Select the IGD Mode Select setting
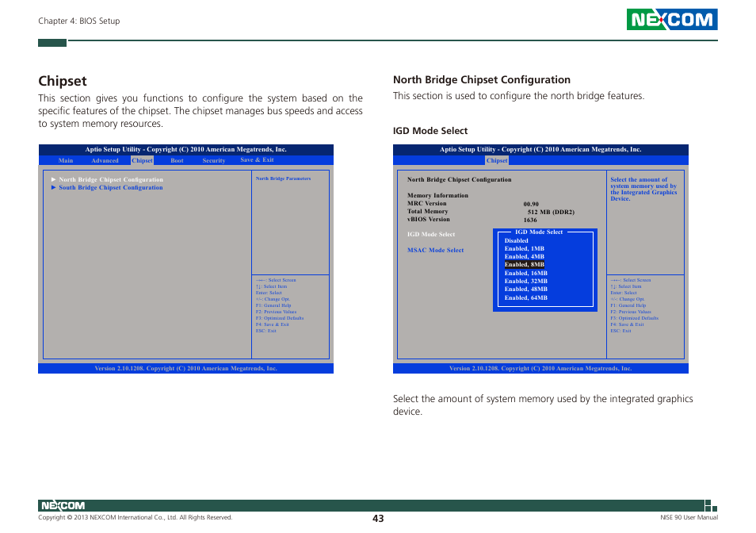 tap(431, 235)
